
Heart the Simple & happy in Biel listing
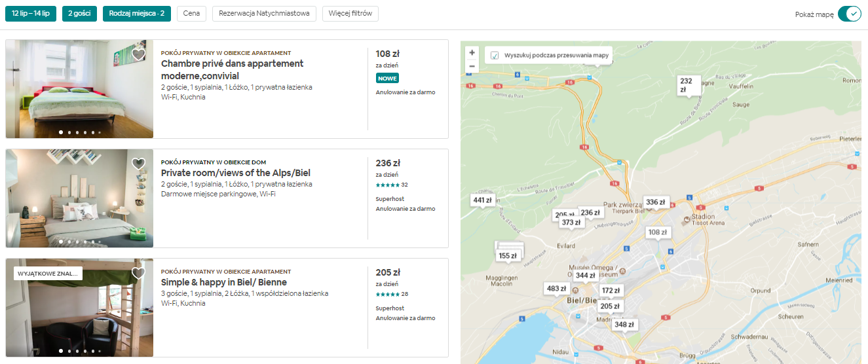coord(138,273)
